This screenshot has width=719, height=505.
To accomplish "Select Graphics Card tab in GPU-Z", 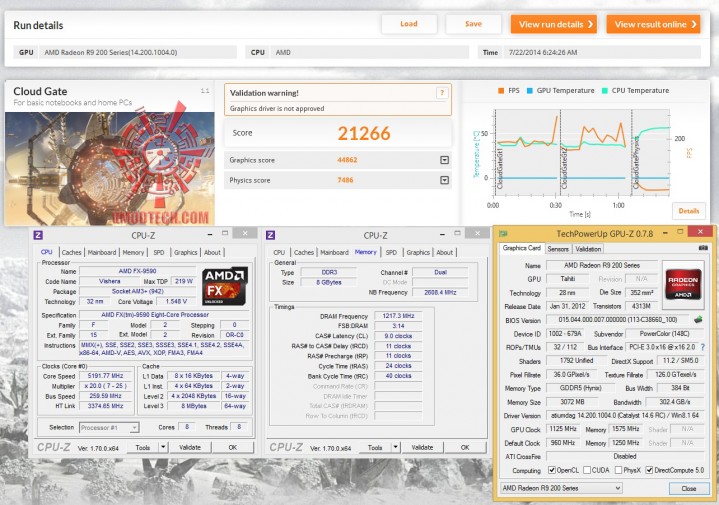I will 522,248.
